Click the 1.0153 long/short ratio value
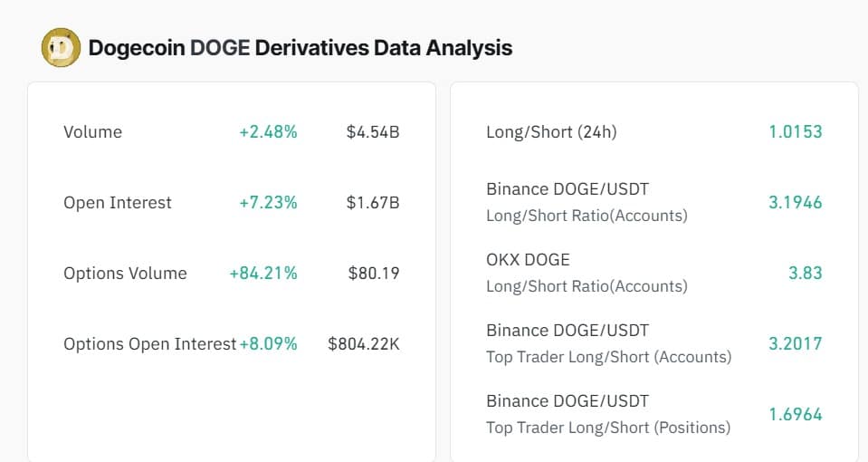This screenshot has height=462, width=868. pyautogui.click(x=796, y=132)
